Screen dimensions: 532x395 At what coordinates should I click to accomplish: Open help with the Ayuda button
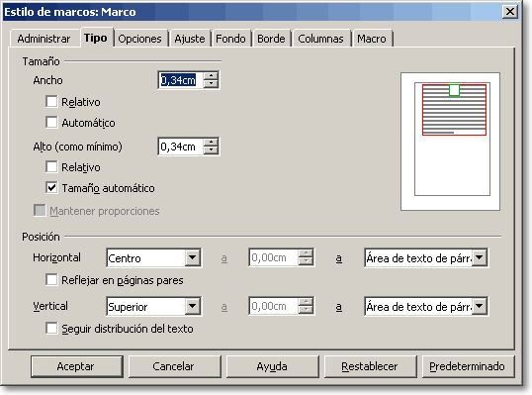tap(273, 366)
